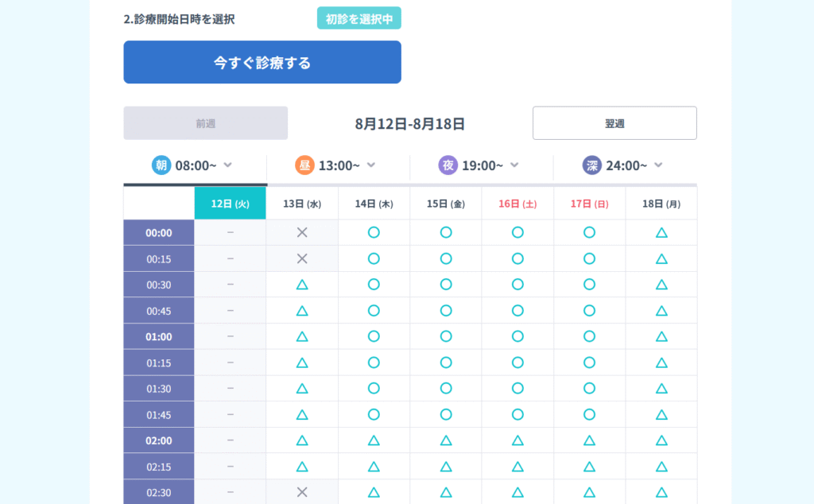
Task: Pick the triangle slot at 00:30 on 13日
Action: click(x=302, y=285)
